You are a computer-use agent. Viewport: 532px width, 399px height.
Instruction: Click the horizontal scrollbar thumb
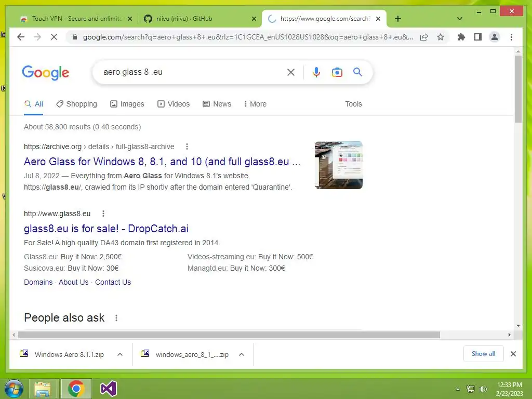coord(229,335)
